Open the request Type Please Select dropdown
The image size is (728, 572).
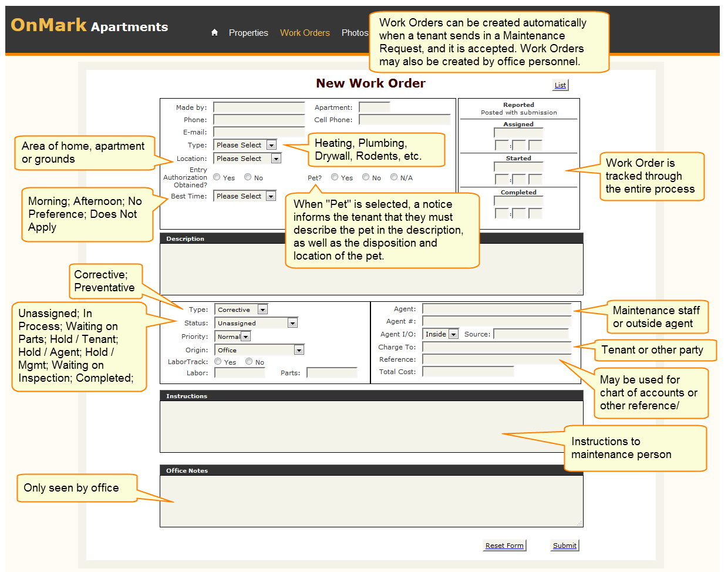point(245,145)
